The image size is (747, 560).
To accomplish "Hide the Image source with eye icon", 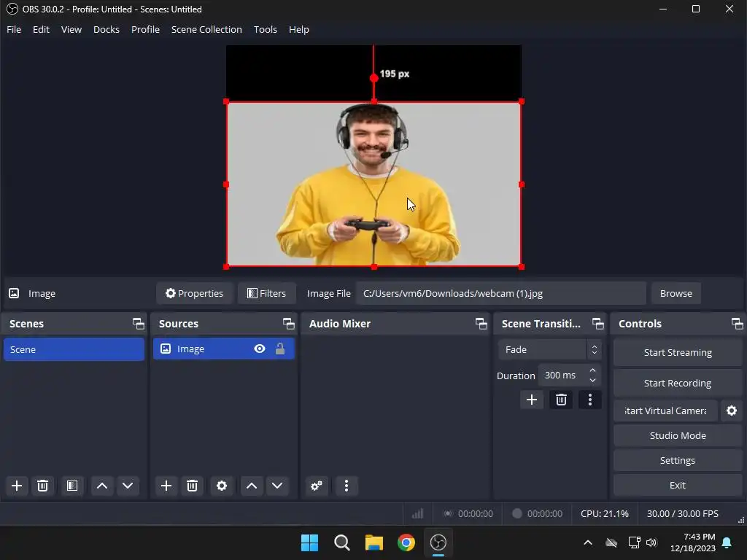I will tap(260, 349).
